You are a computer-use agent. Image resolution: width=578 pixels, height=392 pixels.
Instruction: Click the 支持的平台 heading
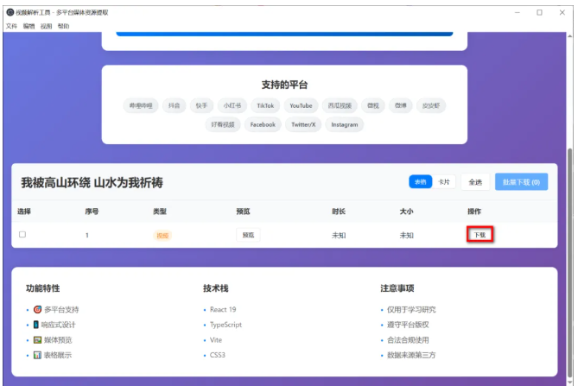[284, 85]
